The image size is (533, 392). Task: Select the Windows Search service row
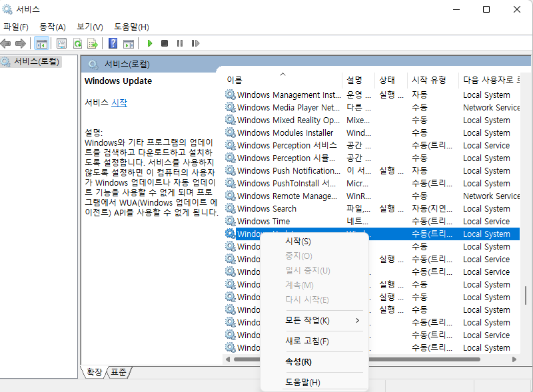pyautogui.click(x=372, y=208)
